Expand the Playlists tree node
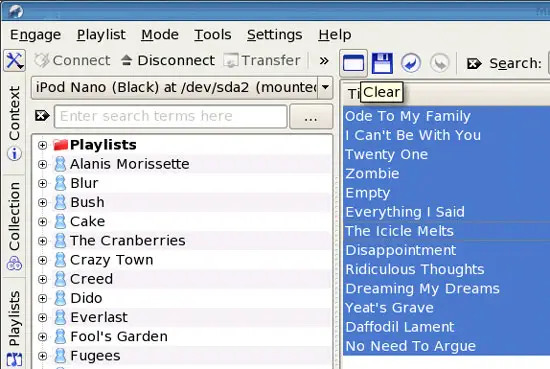This screenshot has width=550, height=369. coord(42,145)
